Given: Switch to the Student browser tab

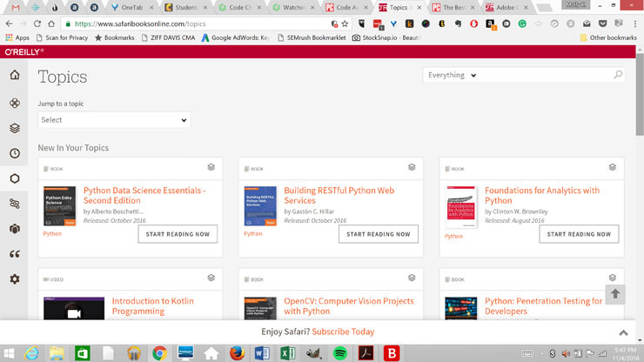Looking at the screenshot, I should [185, 7].
